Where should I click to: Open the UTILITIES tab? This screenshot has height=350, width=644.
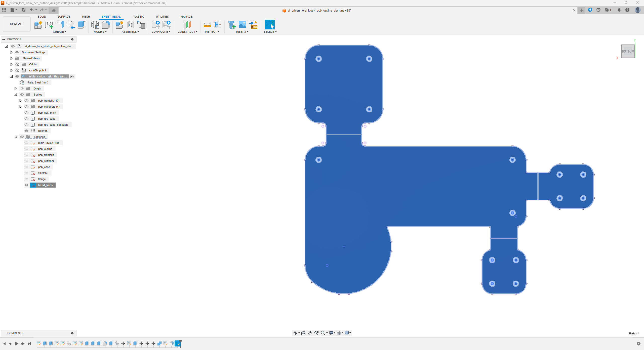point(162,17)
